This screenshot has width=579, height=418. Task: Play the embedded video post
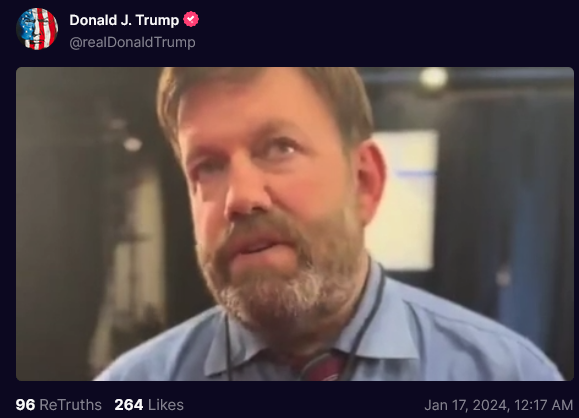pyautogui.click(x=295, y=224)
